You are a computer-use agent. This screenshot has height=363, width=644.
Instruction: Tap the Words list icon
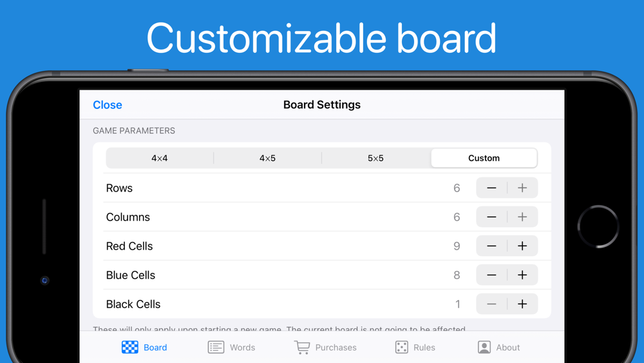point(216,347)
